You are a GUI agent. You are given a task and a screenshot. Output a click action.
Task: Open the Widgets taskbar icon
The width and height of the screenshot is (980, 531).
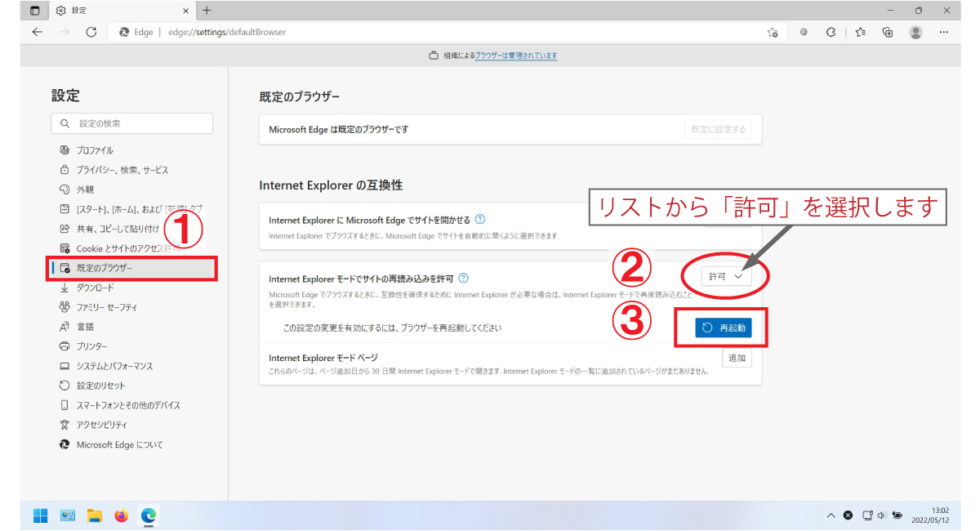click(x=68, y=515)
